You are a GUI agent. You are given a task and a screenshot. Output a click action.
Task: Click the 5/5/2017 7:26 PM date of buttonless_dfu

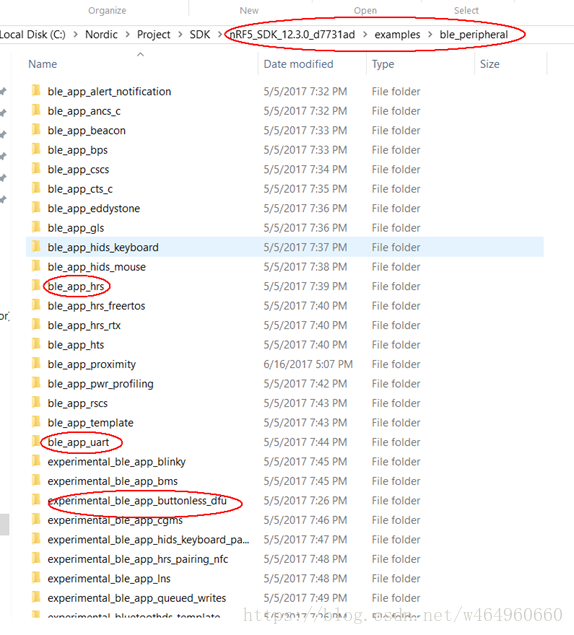pos(305,501)
